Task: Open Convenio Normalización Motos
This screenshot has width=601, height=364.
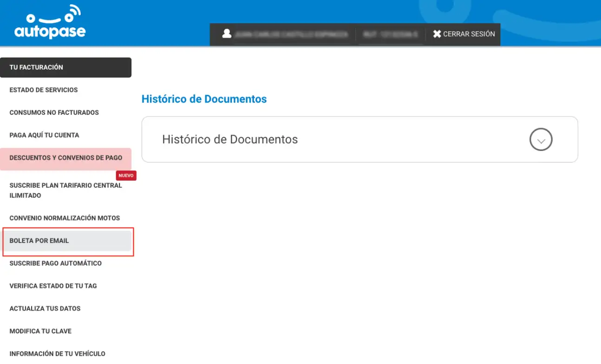Action: tap(65, 218)
